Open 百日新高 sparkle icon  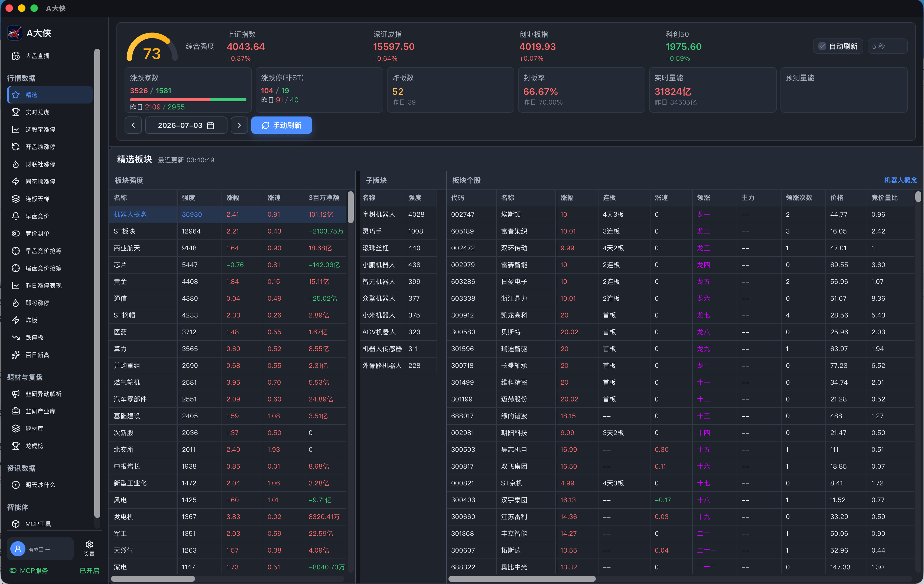pyautogui.click(x=16, y=355)
